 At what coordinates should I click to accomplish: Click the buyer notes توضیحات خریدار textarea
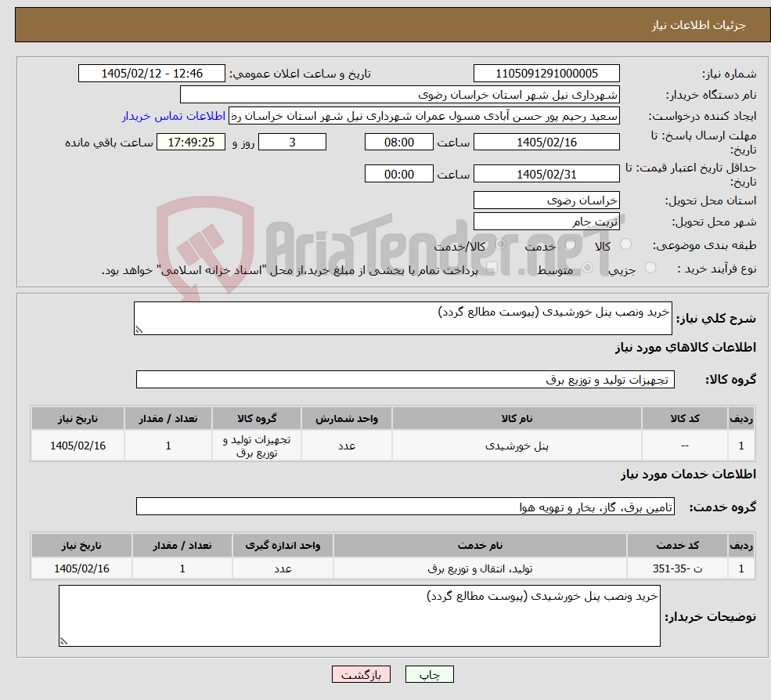(x=359, y=615)
